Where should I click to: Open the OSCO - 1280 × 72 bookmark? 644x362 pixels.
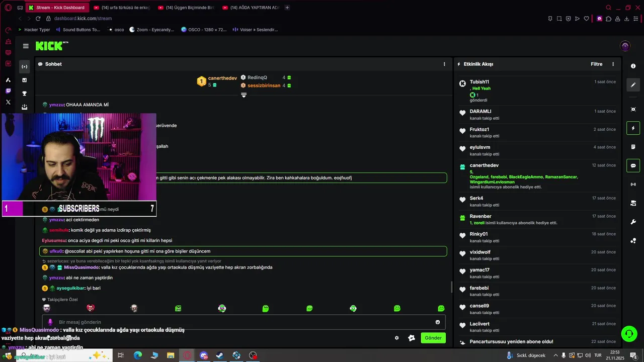tap(204, 30)
